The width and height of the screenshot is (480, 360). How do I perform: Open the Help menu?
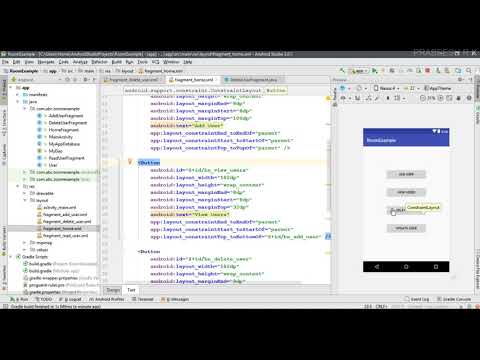(x=188, y=62)
